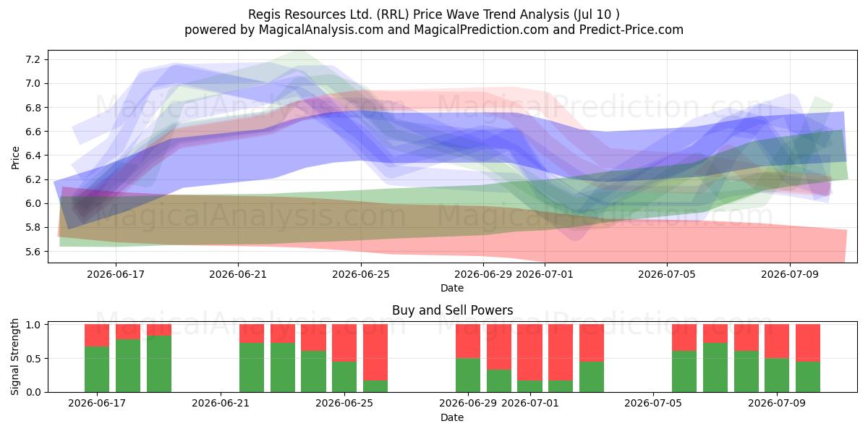Click the red sell segment above 2026-06-17
868x434 pixels.
pos(97,336)
